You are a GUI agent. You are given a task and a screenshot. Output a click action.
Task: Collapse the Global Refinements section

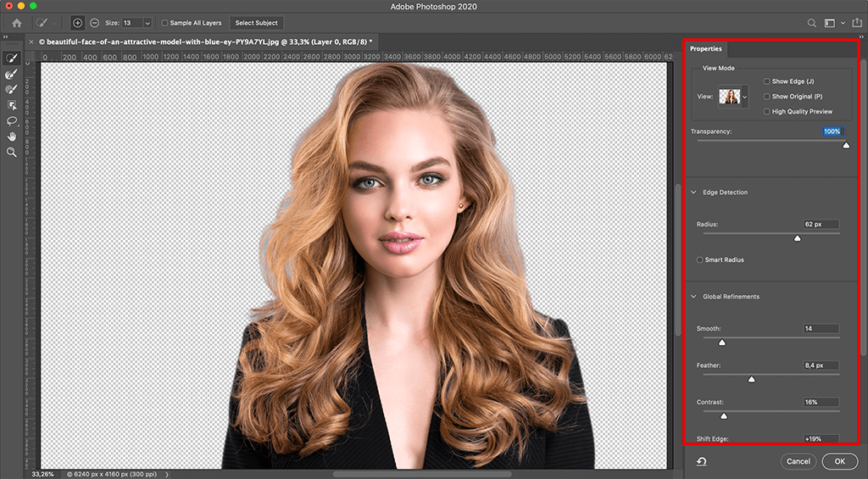coord(693,296)
